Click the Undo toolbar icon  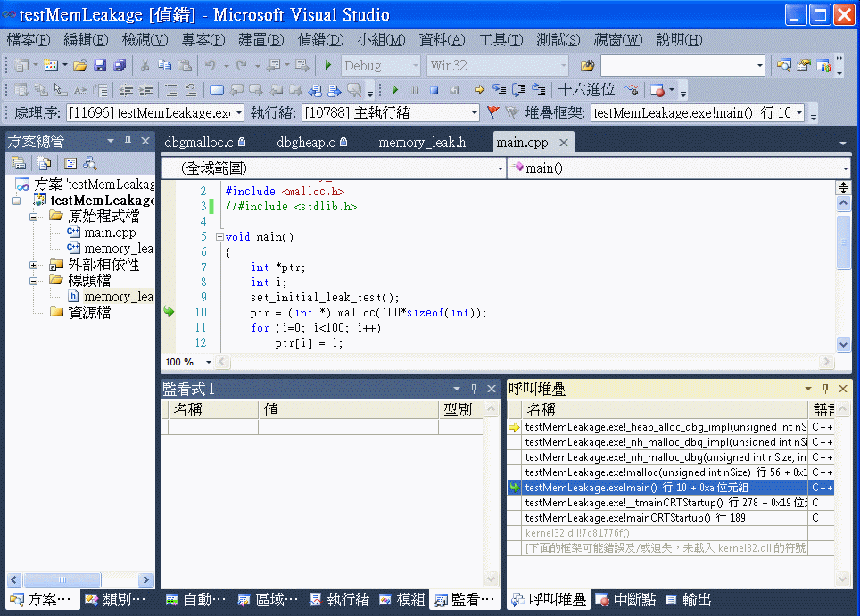pos(210,66)
